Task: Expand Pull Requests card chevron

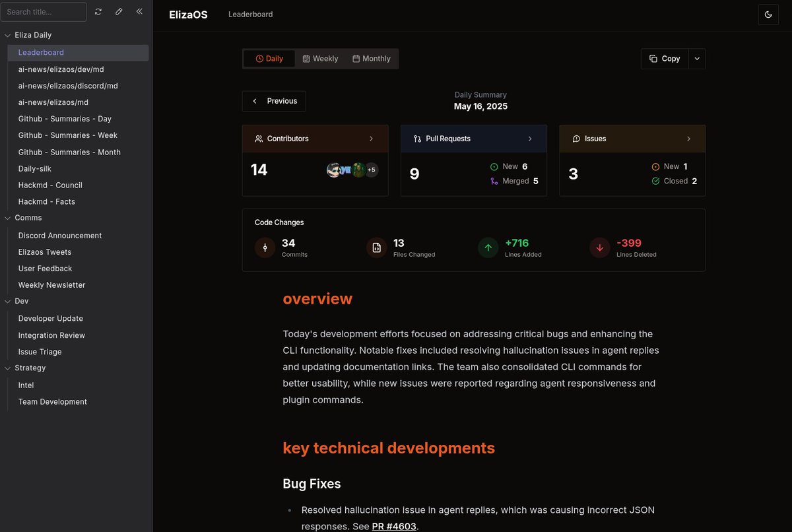Action: 530,139
